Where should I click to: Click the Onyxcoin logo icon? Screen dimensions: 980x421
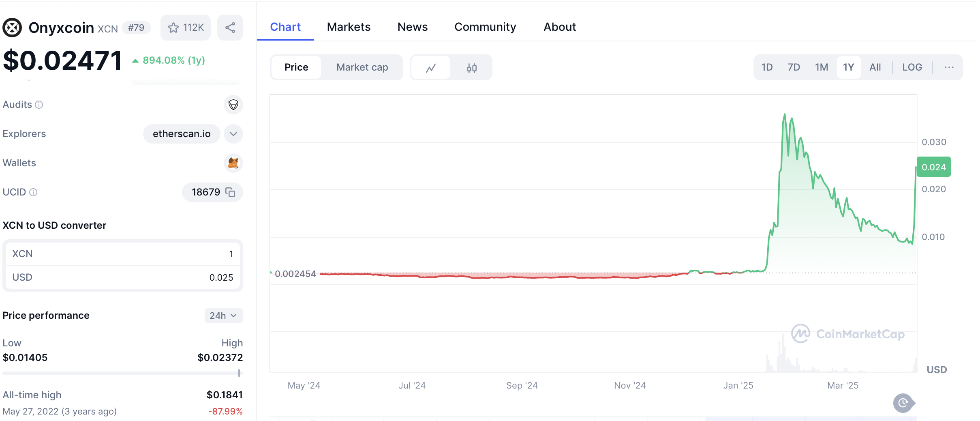12,28
